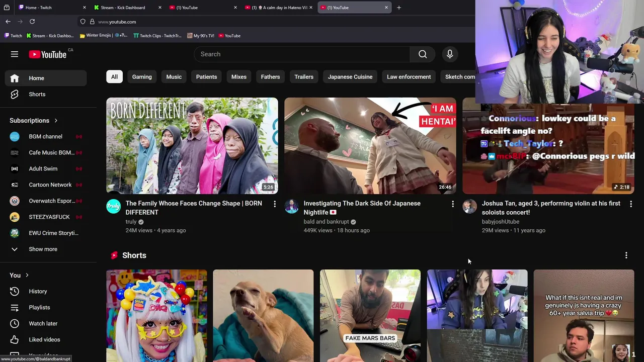This screenshot has width=644, height=362.
Task: Click the YouTube search field
Action: coord(302,54)
